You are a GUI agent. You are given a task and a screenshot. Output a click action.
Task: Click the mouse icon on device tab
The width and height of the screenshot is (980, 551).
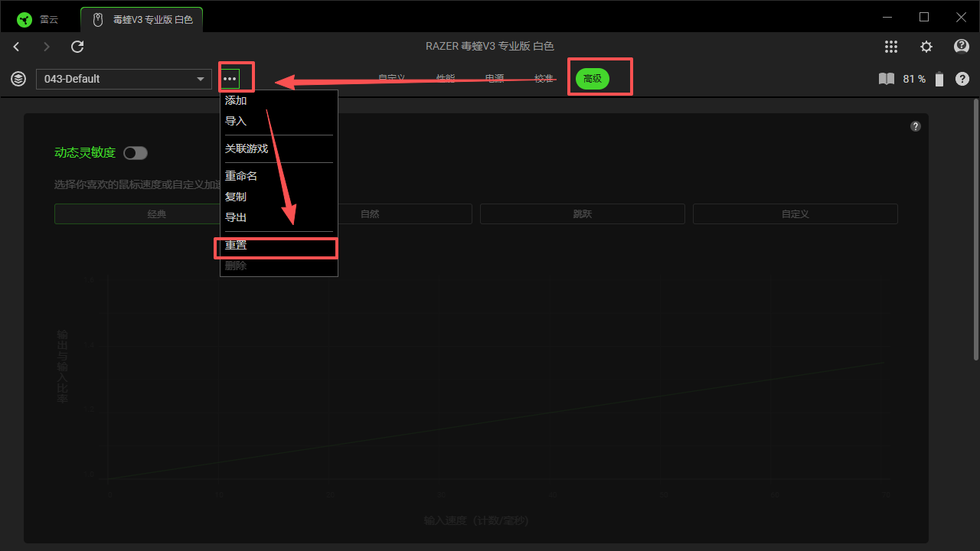[x=98, y=20]
